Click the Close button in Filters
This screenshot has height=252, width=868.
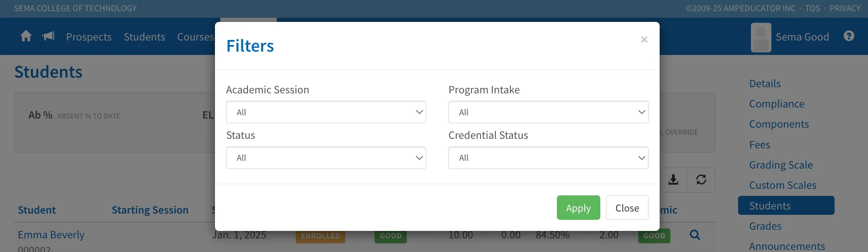click(627, 208)
